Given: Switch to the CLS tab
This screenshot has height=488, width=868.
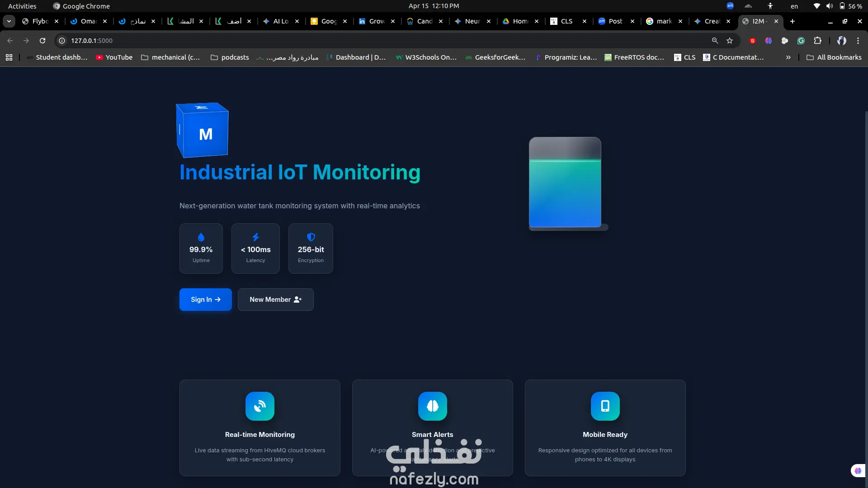Looking at the screenshot, I should click(566, 21).
